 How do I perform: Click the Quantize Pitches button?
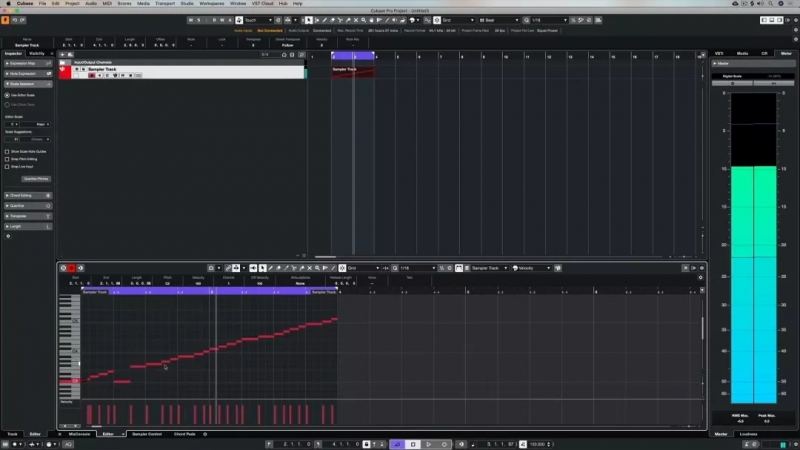coord(36,179)
